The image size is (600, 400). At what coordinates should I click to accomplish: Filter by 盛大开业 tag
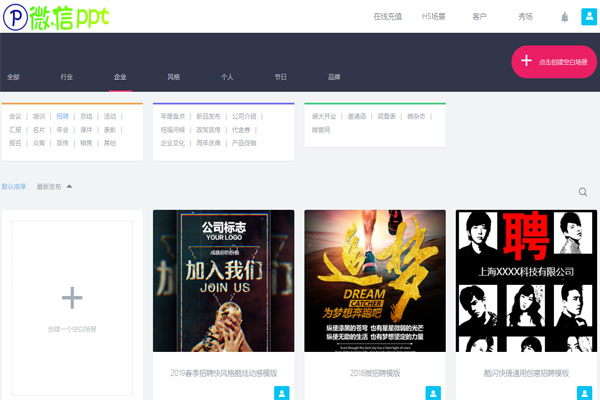point(324,116)
